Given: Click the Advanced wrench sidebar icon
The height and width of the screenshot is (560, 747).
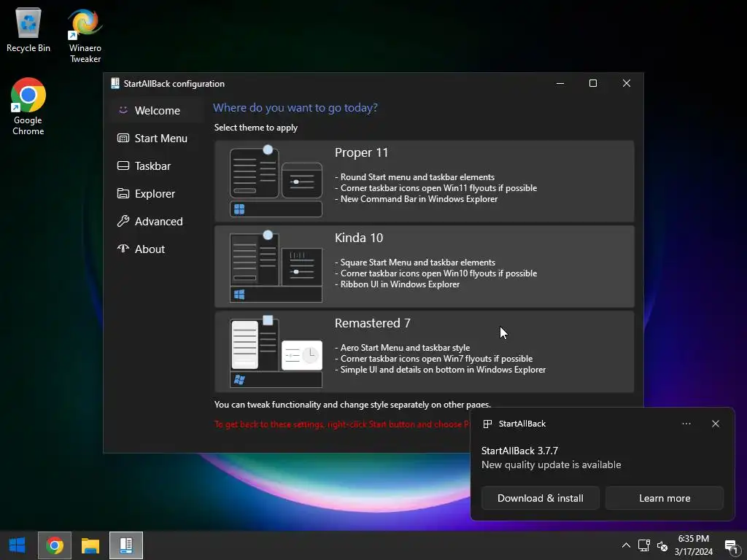Looking at the screenshot, I should point(123,221).
